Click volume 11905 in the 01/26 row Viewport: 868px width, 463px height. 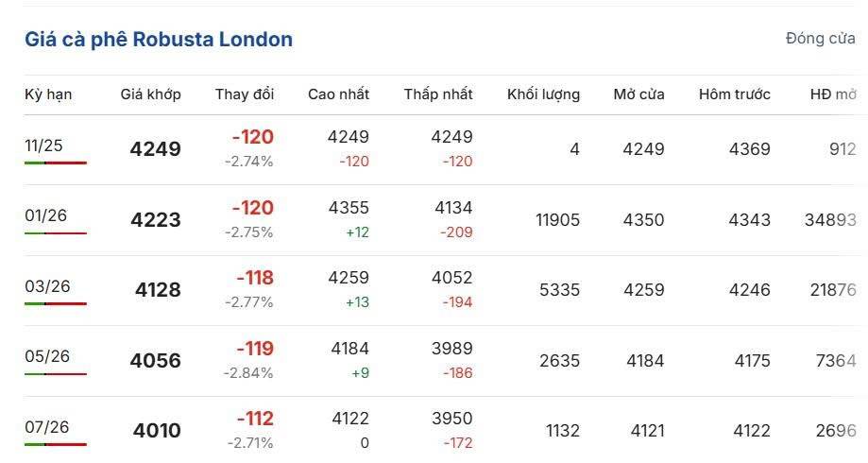(x=557, y=220)
